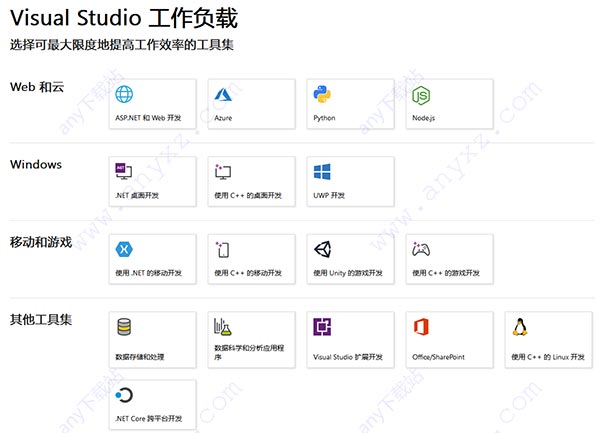
Task: Click the C++ mobile development phone icon
Action: point(222,250)
